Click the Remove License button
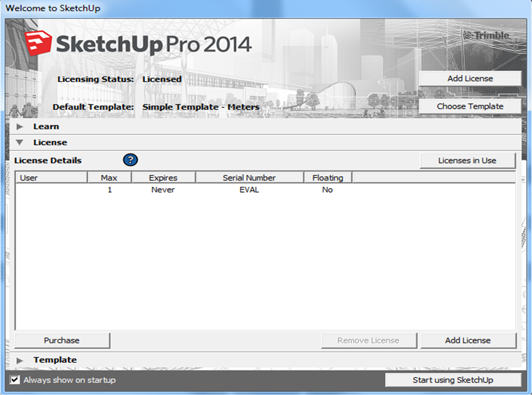Image resolution: width=532 pixels, height=395 pixels. (369, 340)
